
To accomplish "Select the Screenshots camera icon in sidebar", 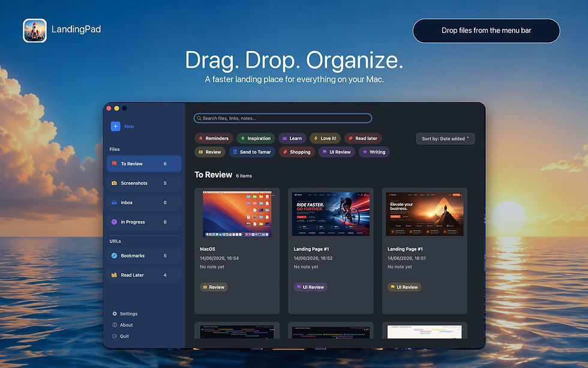I will point(114,183).
